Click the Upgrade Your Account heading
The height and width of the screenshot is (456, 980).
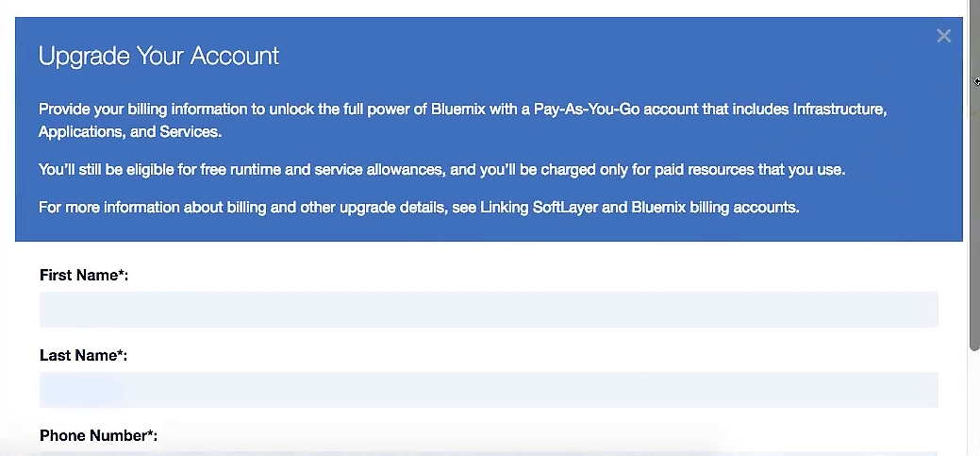point(158,56)
